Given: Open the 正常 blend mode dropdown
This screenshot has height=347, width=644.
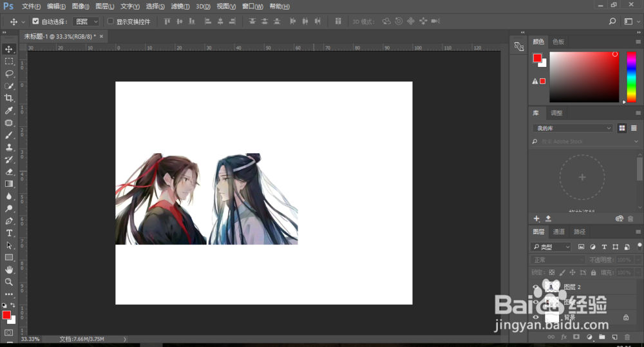Looking at the screenshot, I should pos(558,260).
